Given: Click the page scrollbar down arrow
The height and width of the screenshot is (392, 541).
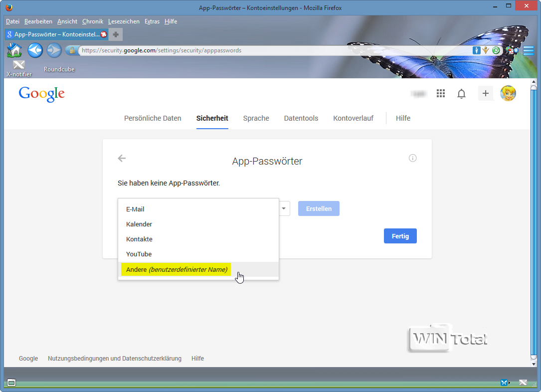Looking at the screenshot, I should coord(534,364).
